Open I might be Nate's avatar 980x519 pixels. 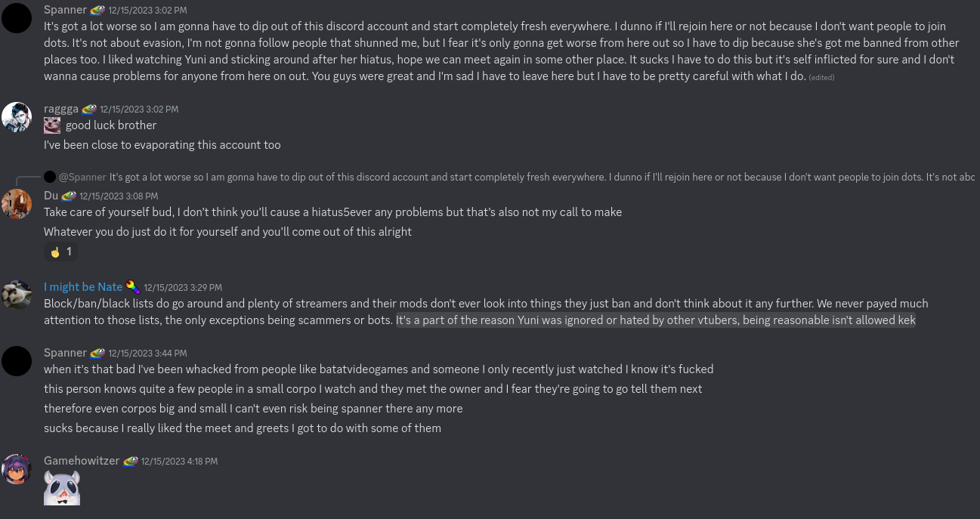17,295
